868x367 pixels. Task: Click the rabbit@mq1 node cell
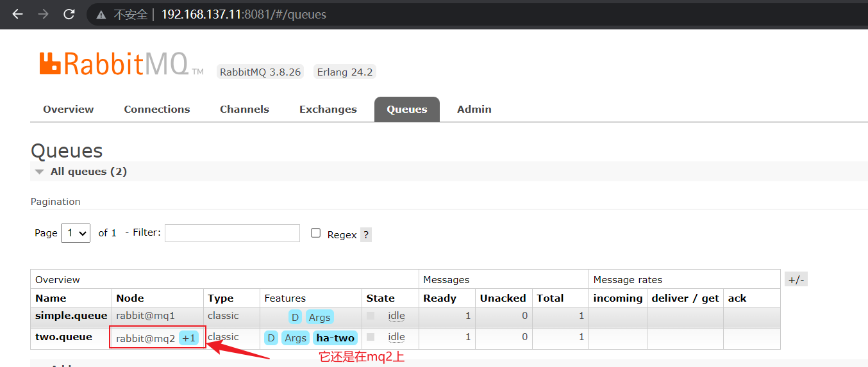146,316
